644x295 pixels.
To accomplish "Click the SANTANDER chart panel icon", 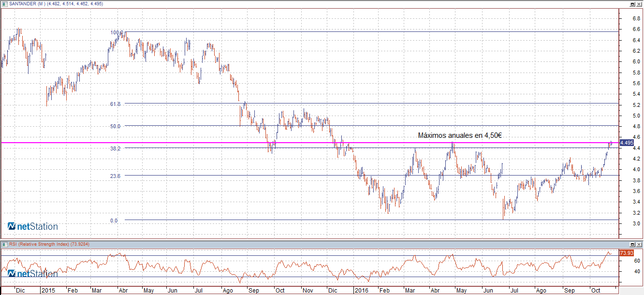I will 4,4.
